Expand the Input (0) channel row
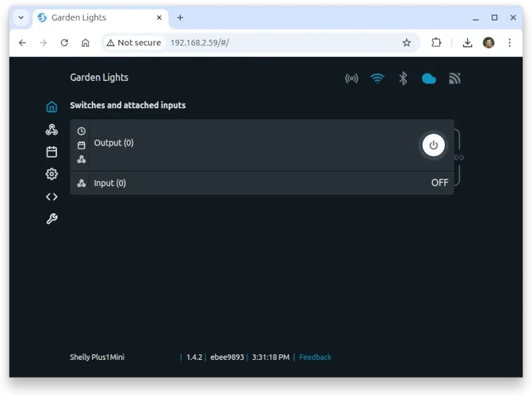Image resolution: width=532 pixels, height=396 pixels. [x=233, y=183]
